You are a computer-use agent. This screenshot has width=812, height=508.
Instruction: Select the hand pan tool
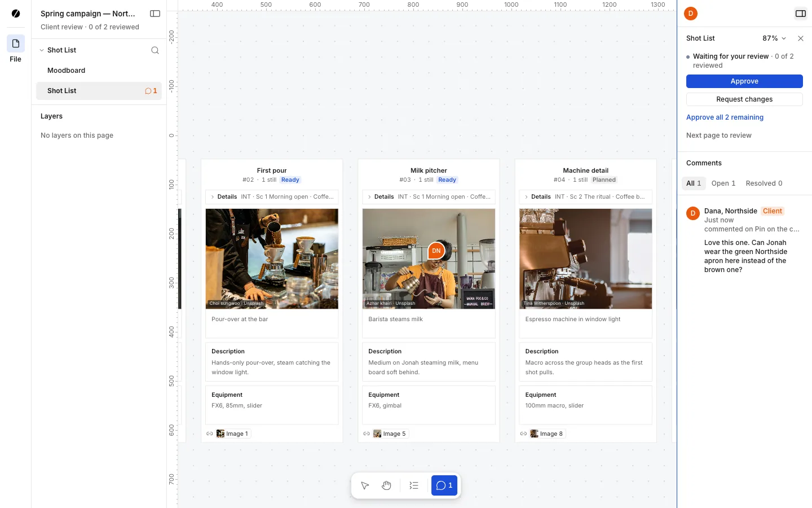point(386,485)
